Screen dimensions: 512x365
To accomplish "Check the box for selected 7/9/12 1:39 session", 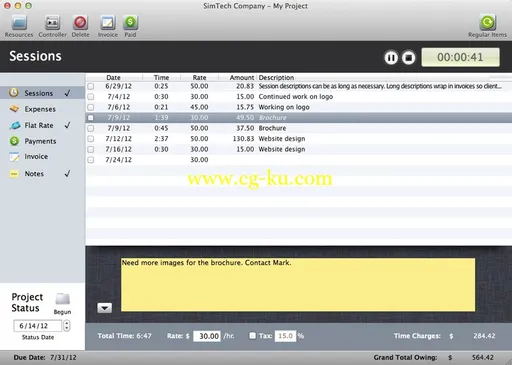I will click(x=91, y=118).
